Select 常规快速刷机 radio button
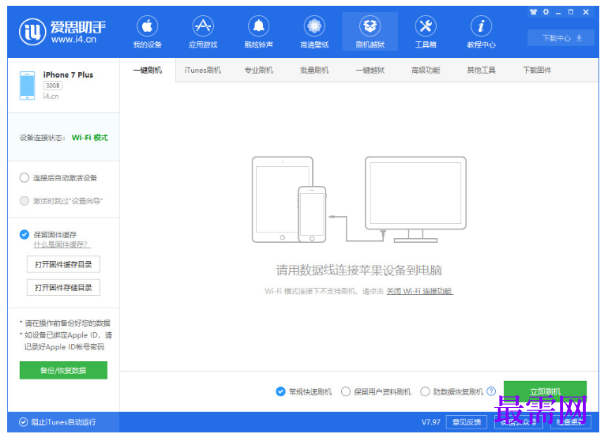This screenshot has width=606, height=441. pyautogui.click(x=281, y=392)
